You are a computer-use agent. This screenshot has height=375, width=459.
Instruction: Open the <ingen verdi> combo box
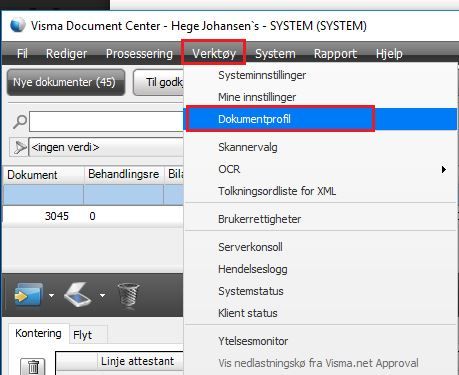pyautogui.click(x=106, y=147)
